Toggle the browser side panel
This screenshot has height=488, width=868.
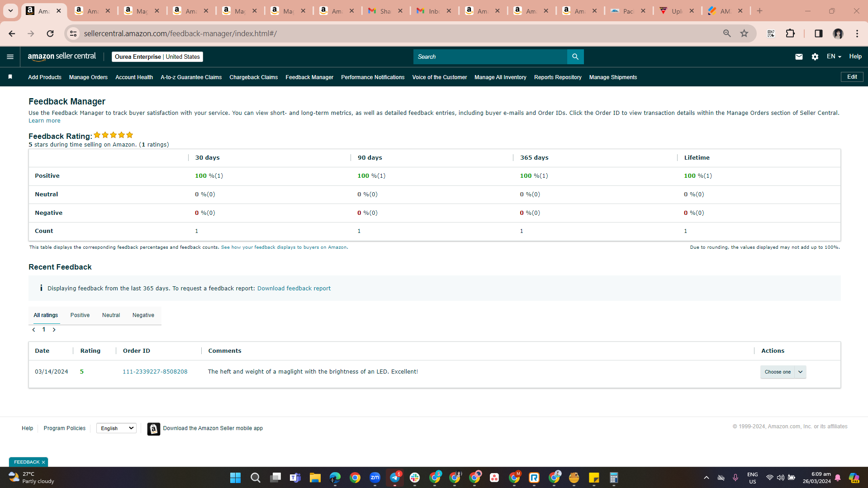tap(819, 33)
